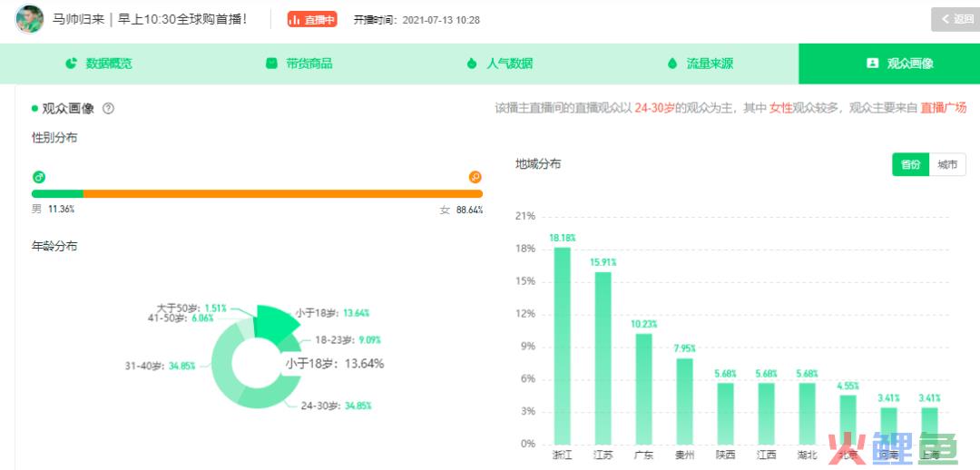Click the streamer avatar thumbnail
The width and height of the screenshot is (980, 470).
tap(29, 19)
